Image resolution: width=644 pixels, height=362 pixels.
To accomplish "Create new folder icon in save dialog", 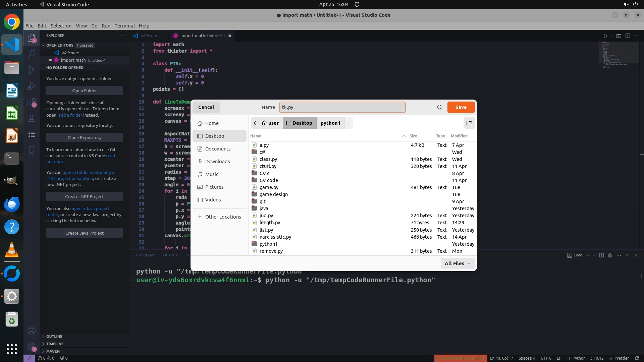I will pos(469,123).
